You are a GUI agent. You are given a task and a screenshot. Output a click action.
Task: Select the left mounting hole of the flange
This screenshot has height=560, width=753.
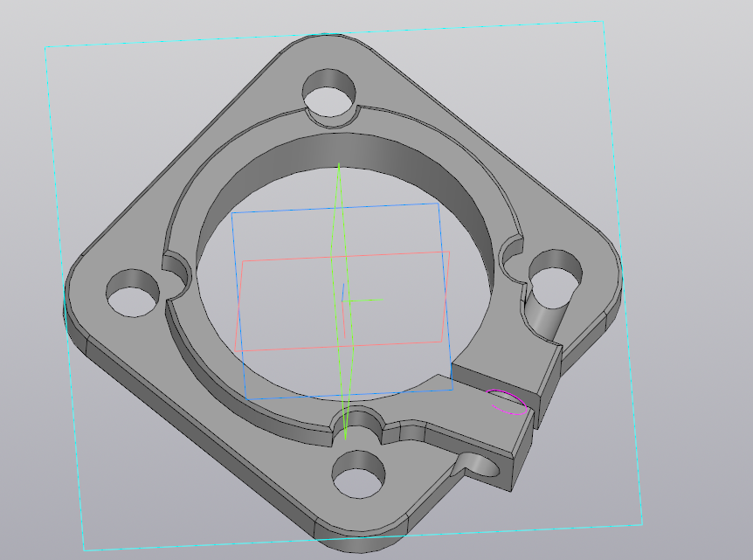click(x=133, y=293)
